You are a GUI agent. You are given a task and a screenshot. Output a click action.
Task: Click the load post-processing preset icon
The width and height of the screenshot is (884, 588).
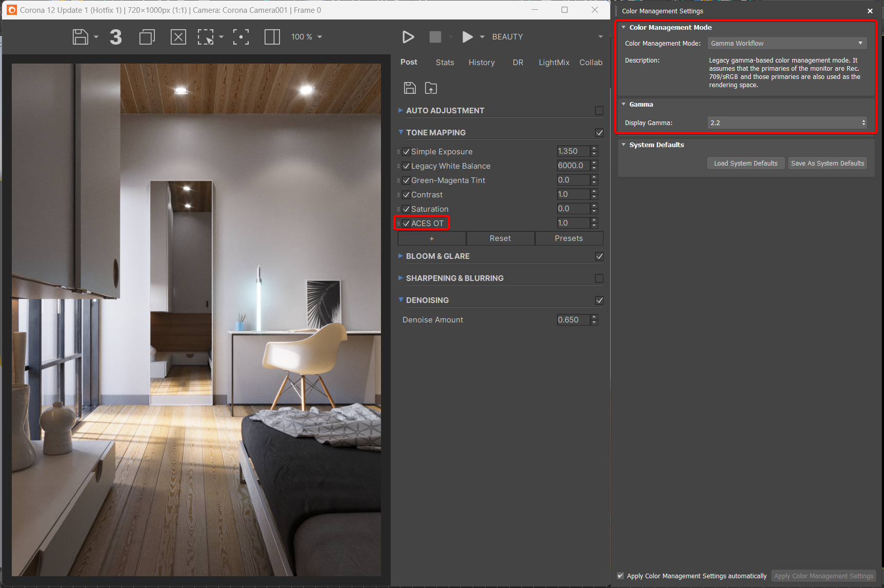pos(431,88)
